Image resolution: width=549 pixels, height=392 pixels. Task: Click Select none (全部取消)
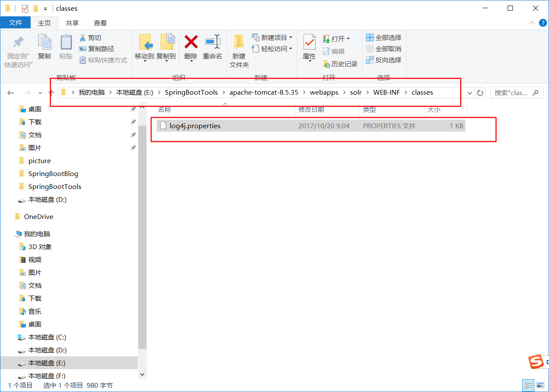click(384, 49)
